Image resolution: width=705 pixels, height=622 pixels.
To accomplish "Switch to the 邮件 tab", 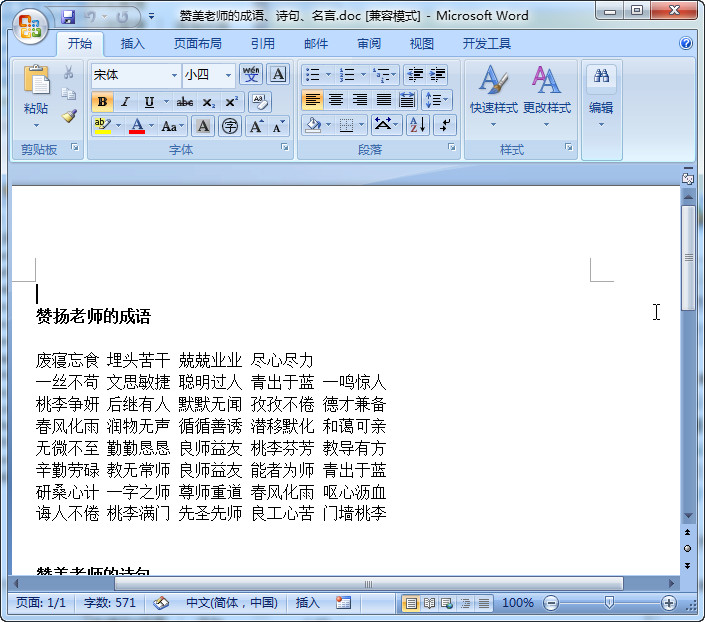I will tap(316, 44).
